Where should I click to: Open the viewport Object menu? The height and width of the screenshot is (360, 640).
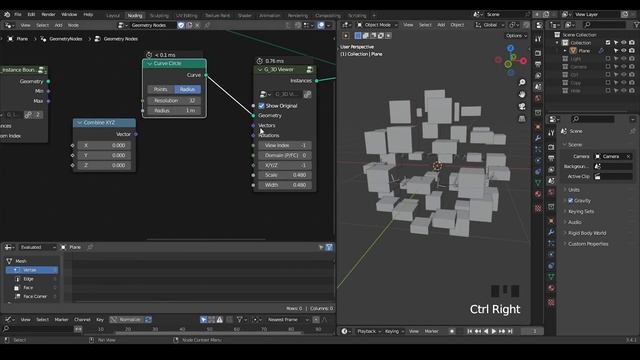tap(457, 25)
